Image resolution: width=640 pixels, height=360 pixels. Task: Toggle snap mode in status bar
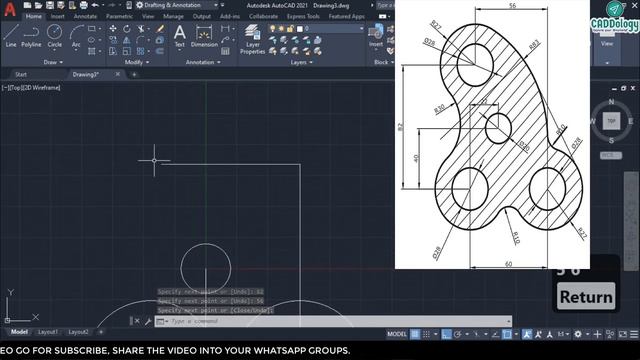[x=427, y=334]
